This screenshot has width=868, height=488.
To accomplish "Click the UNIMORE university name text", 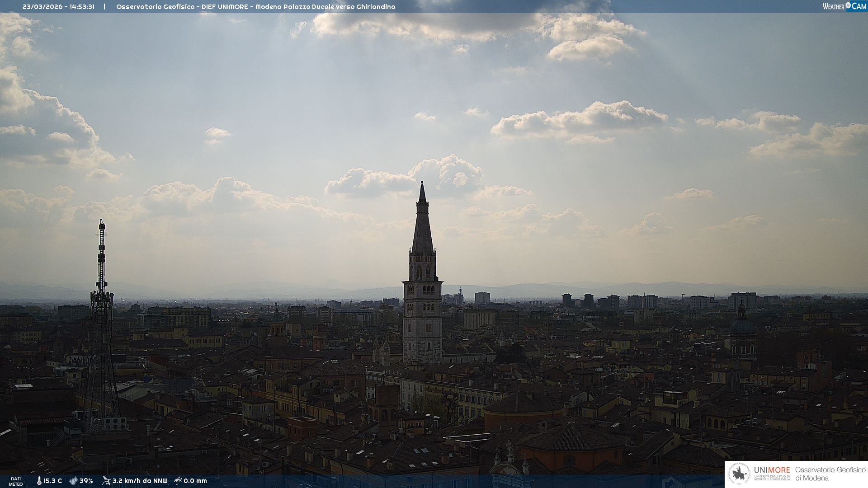I will coord(772,470).
